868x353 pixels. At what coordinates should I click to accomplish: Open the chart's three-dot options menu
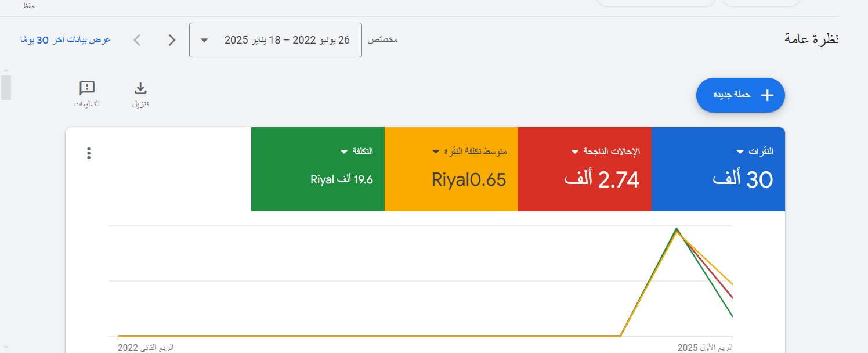88,153
